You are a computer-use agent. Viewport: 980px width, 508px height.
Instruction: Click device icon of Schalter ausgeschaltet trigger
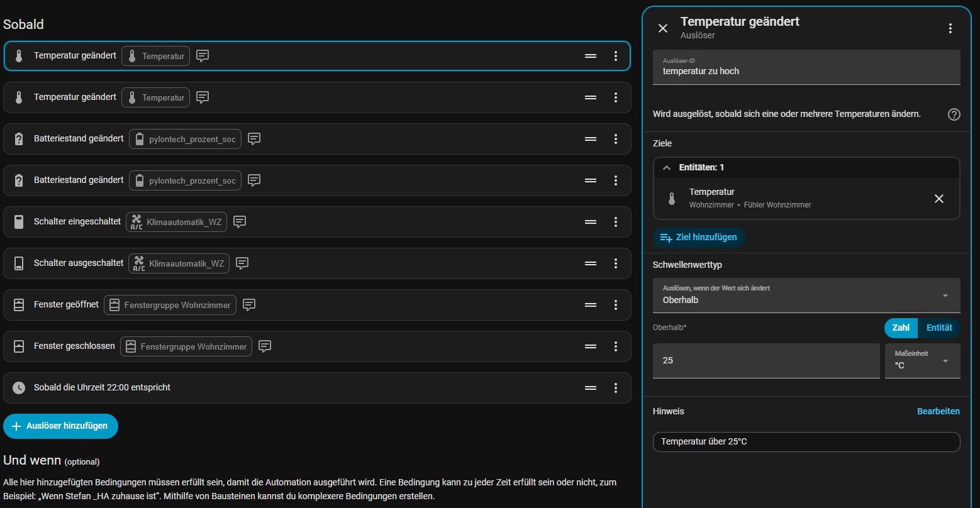(x=19, y=263)
